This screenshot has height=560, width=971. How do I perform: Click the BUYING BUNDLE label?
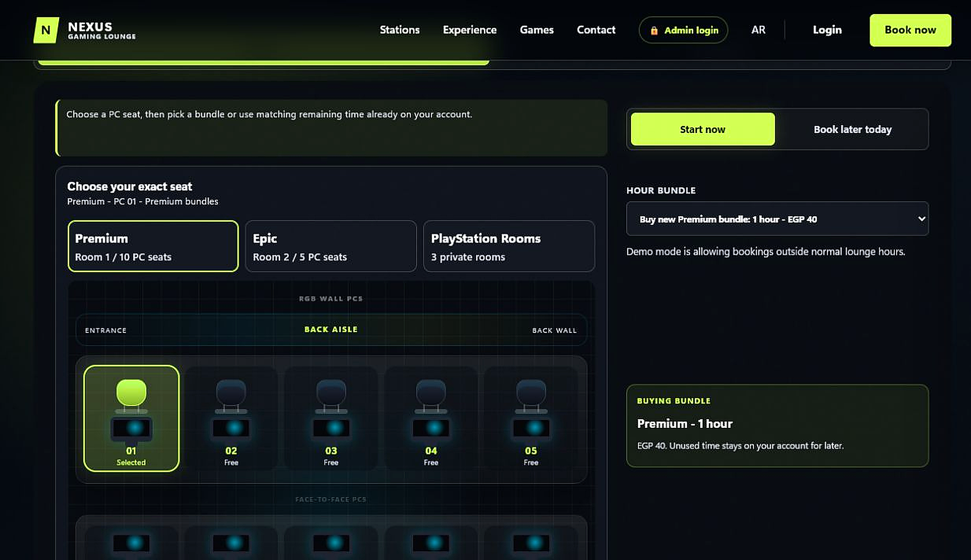(674, 401)
